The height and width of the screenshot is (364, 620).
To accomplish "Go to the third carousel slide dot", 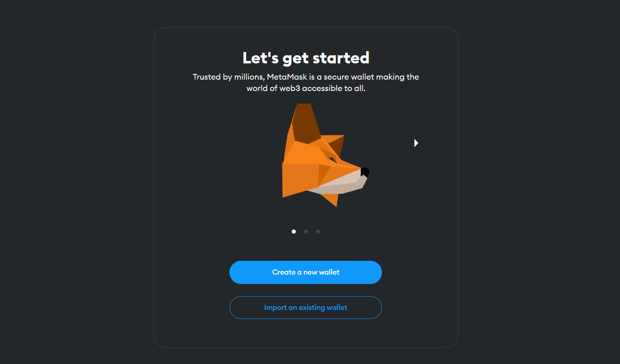I will [x=318, y=232].
